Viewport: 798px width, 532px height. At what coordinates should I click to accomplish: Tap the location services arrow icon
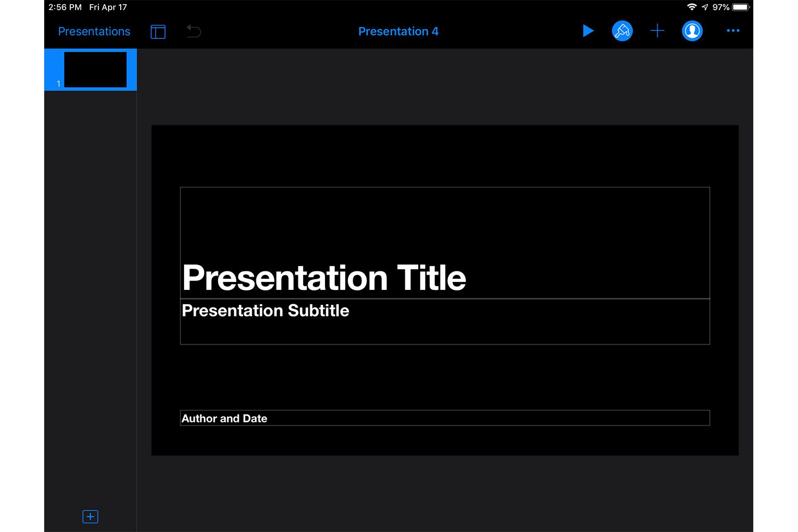click(705, 7)
